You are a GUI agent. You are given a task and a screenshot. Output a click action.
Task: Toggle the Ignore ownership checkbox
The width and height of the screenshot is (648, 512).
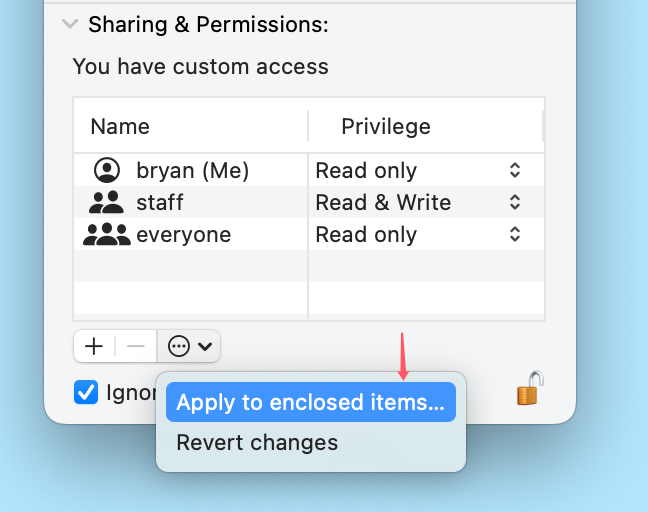pyautogui.click(x=86, y=392)
